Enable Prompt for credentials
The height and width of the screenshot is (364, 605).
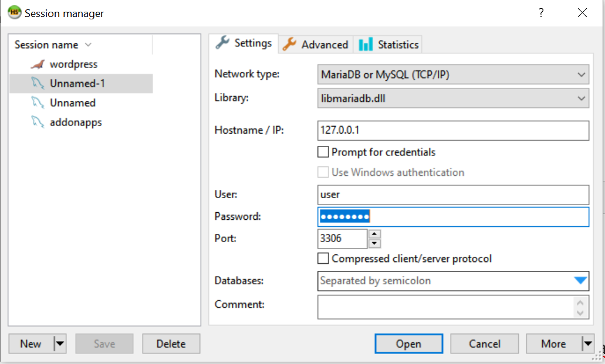tap(323, 152)
